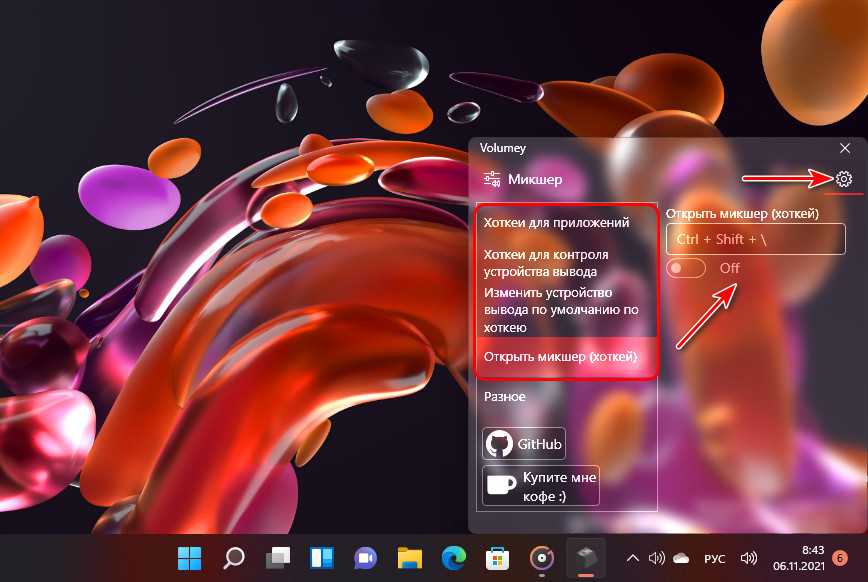Screen dimensions: 868x582
Task: Expand hidden system tray icons chevron
Action: coord(632,557)
